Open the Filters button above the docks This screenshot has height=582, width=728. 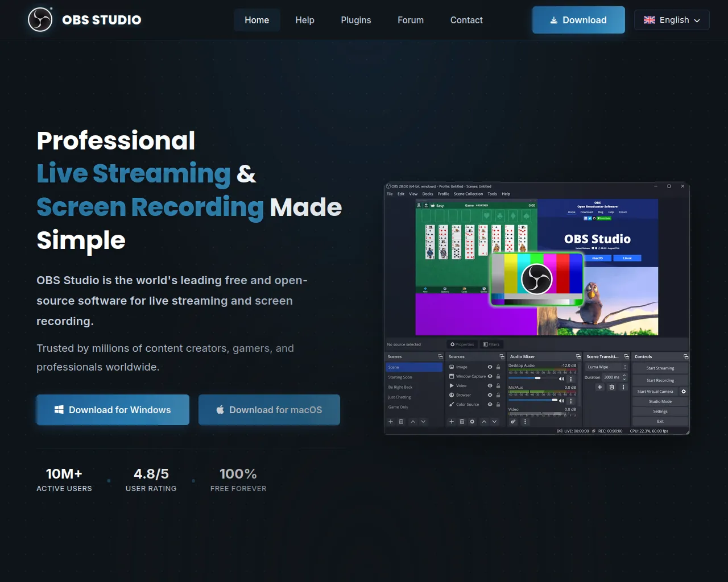491,344
